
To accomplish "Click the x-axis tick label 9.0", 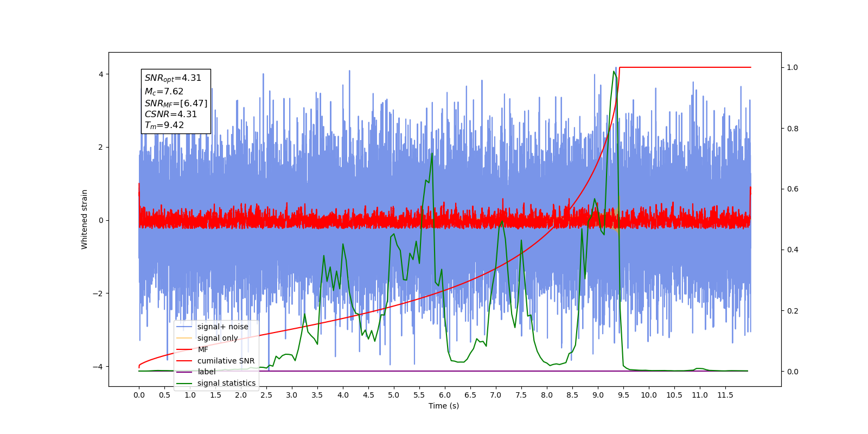I will 598,395.
